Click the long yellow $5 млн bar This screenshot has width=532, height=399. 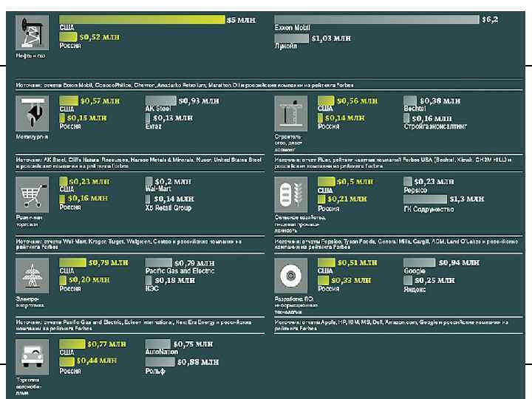pyautogui.click(x=142, y=19)
